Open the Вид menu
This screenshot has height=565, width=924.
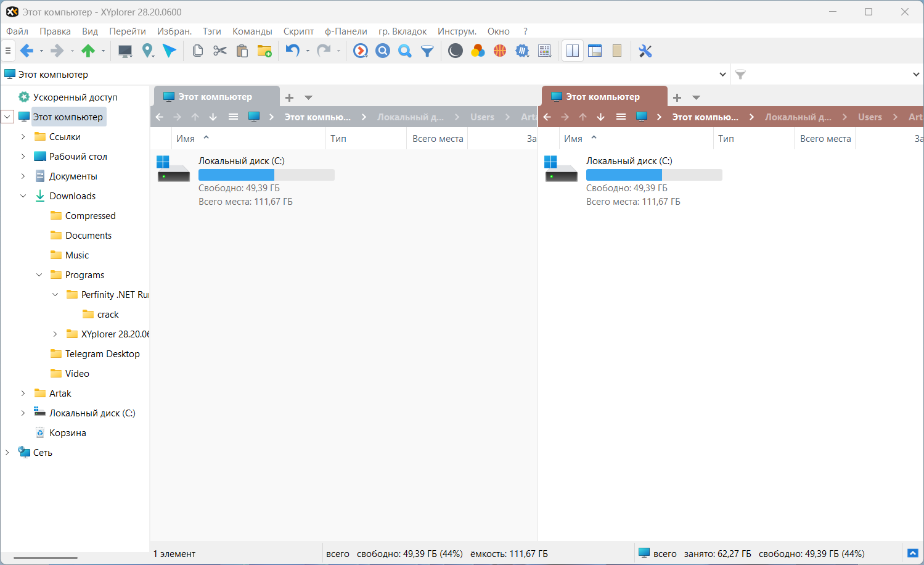click(x=90, y=31)
